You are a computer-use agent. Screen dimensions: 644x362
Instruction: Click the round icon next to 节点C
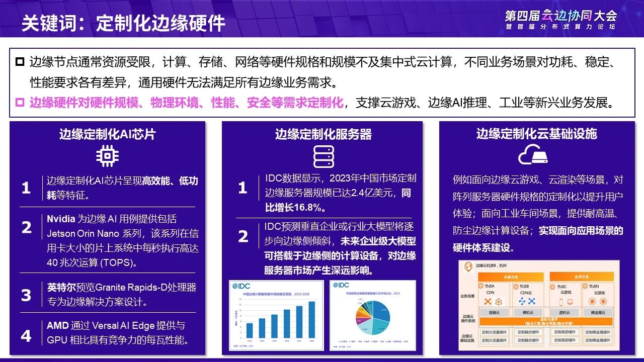point(552,287)
